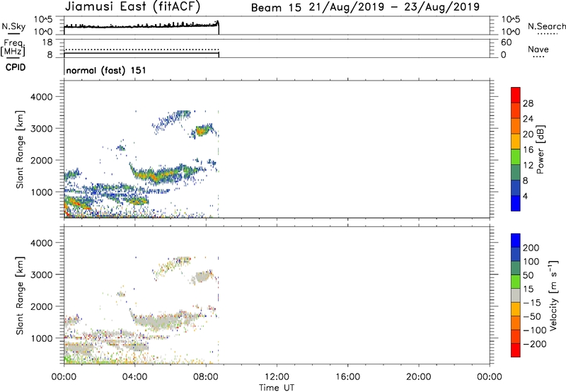
Task: Click the 'Slant Range [km]' label of the power panel
Action: tap(20, 149)
